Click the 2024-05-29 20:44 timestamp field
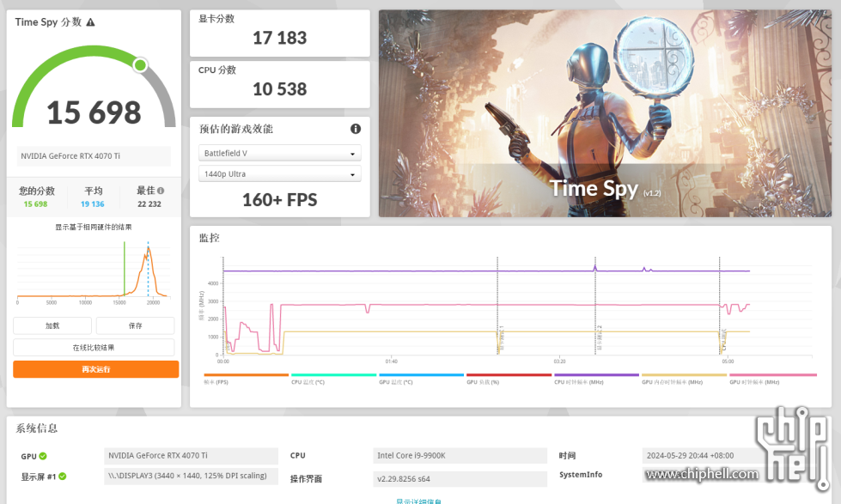Image resolution: width=841 pixels, height=504 pixels. [703, 456]
